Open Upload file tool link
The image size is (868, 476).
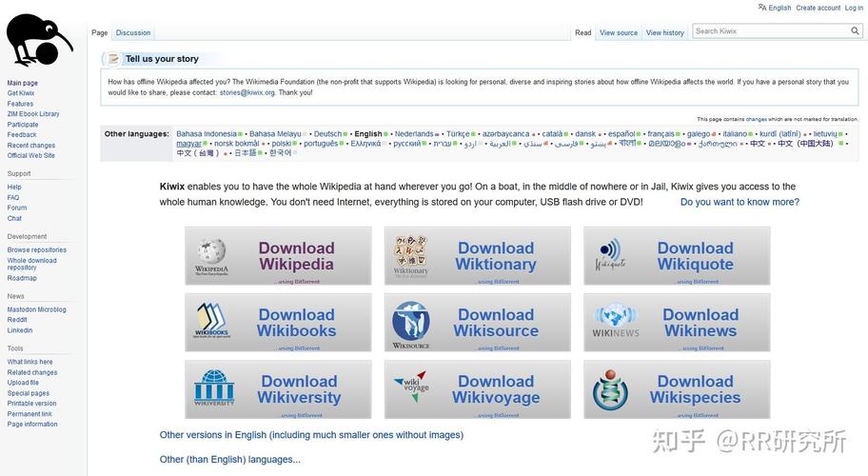[x=23, y=383]
